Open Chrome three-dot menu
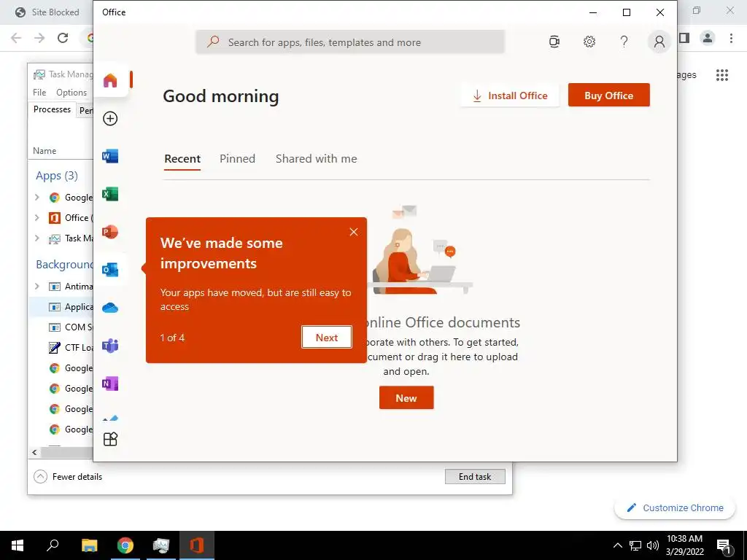This screenshot has width=747, height=560. tap(731, 38)
